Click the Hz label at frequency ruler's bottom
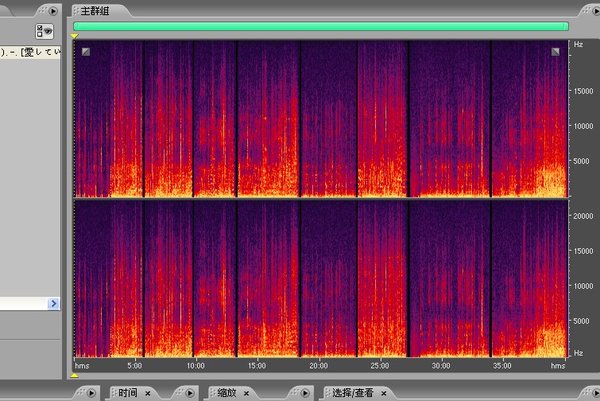This screenshot has height=401, width=600. click(x=578, y=353)
